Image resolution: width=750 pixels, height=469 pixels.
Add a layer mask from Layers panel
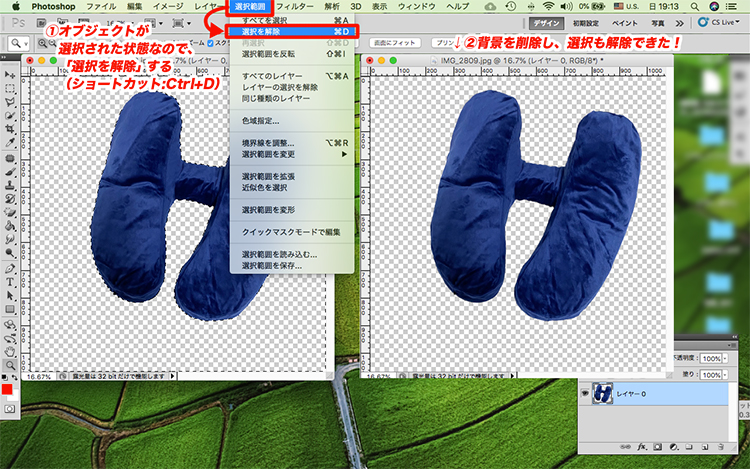click(658, 447)
